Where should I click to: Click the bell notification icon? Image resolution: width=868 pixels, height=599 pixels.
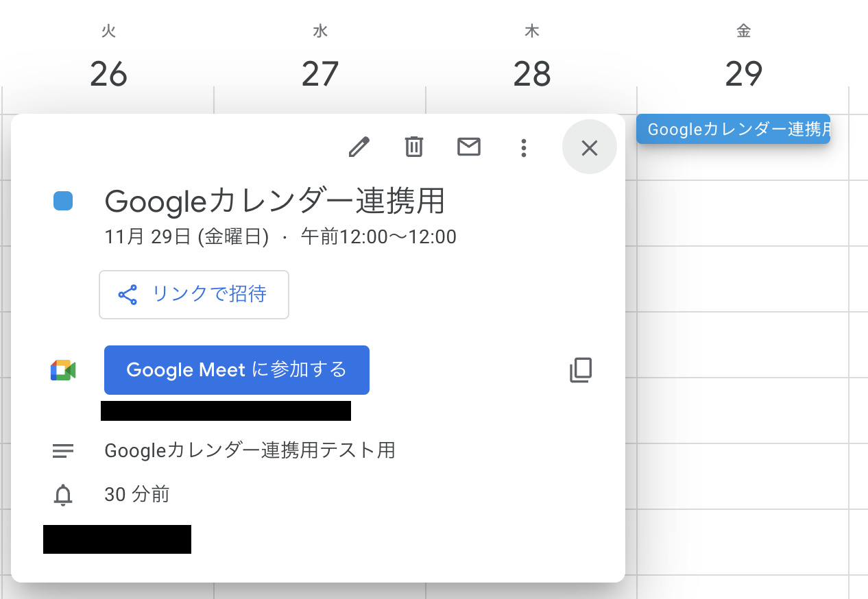pos(63,495)
